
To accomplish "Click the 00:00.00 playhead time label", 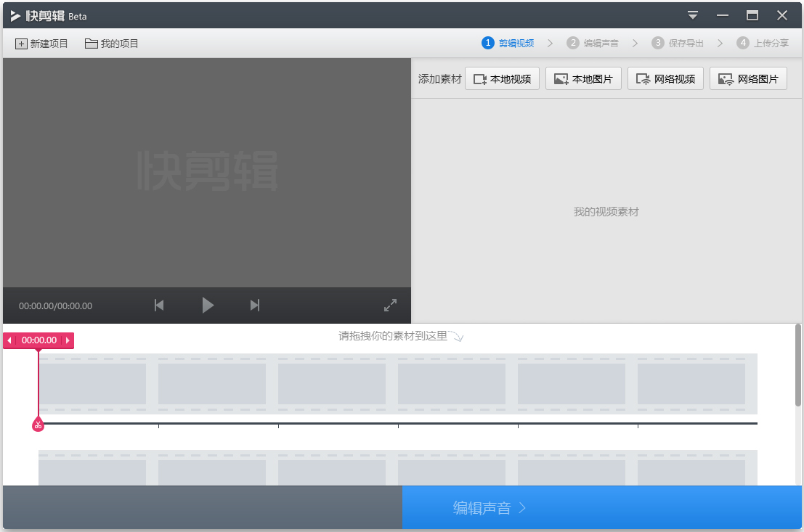I will [39, 340].
